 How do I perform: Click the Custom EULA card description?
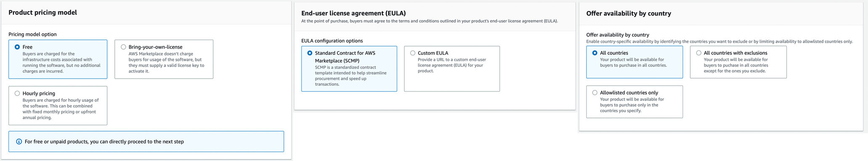point(452,65)
